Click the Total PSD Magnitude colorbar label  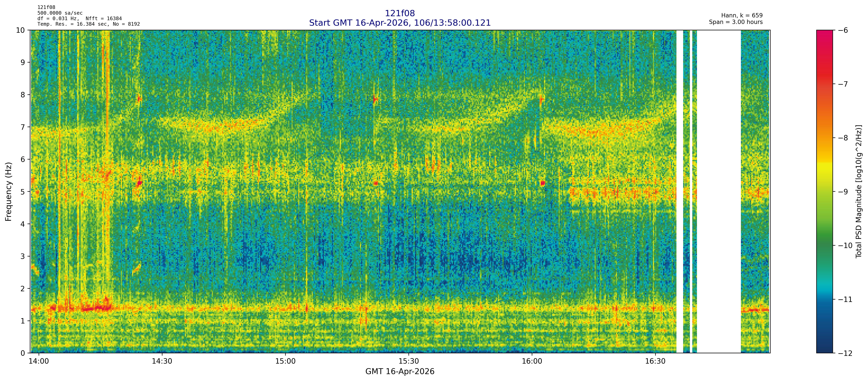[x=859, y=192]
